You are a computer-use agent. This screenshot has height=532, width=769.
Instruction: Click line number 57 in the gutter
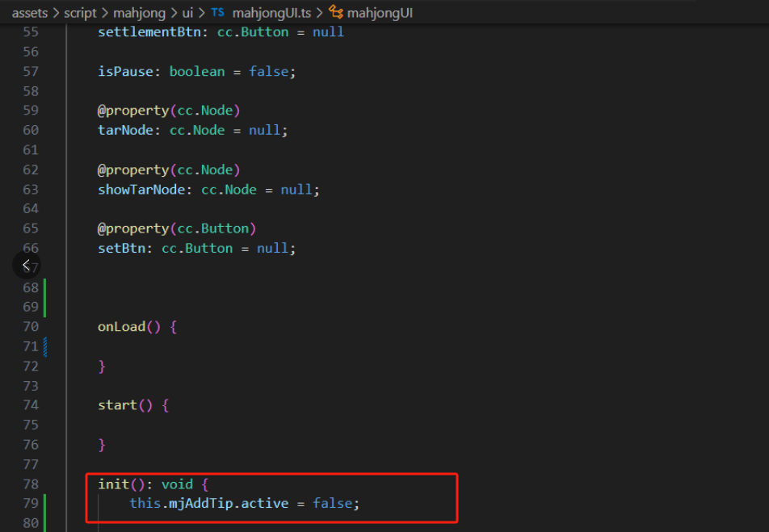click(x=31, y=72)
